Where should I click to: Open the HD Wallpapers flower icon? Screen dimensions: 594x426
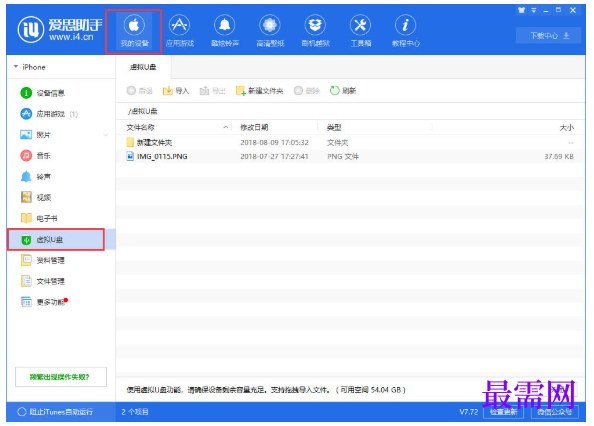[x=270, y=25]
